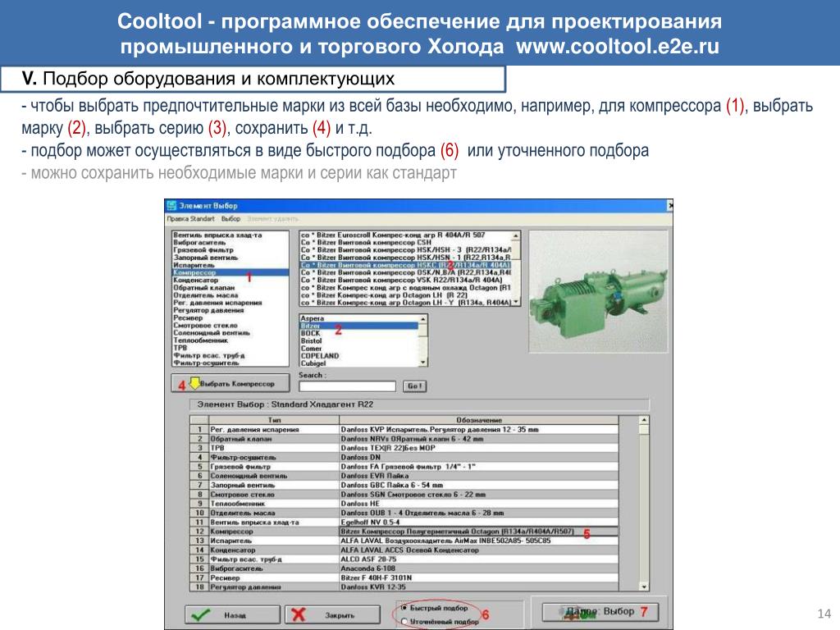Focus the Search text field
Screen dimensions: 840x630
tap(347, 386)
